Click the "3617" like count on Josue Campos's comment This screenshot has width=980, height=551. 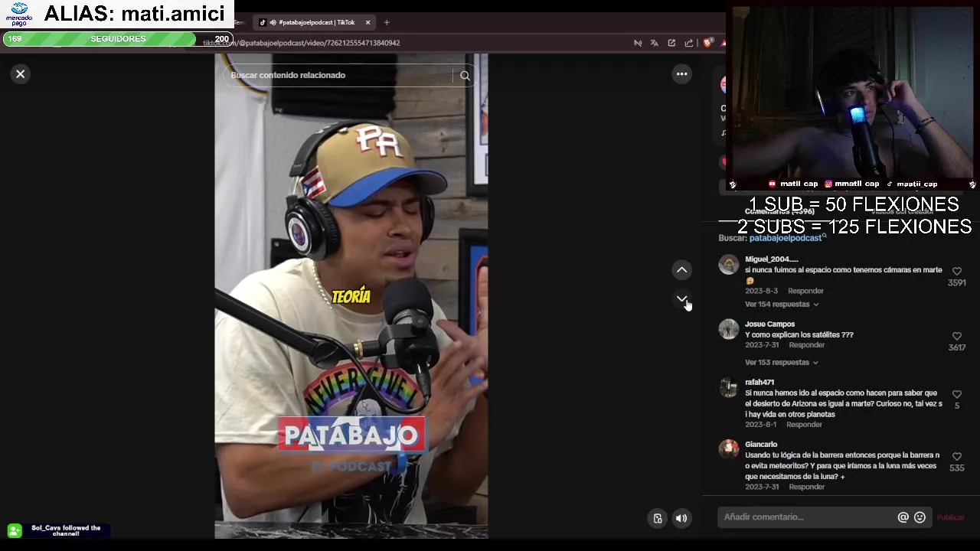pyautogui.click(x=956, y=347)
